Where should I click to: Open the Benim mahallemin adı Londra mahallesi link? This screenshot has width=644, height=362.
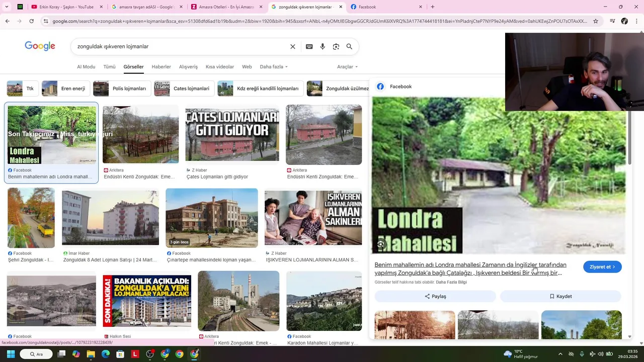(470, 268)
